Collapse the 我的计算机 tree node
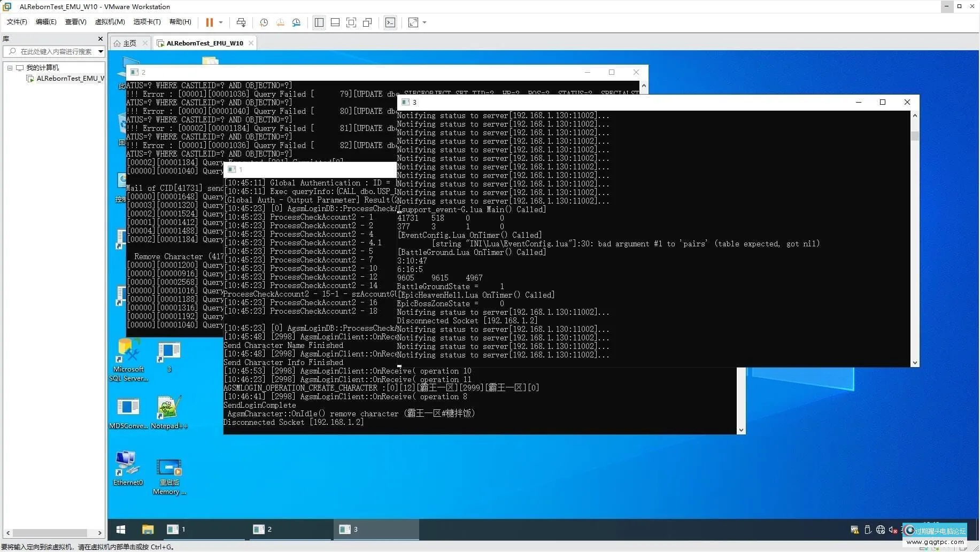This screenshot has width=980, height=552. coord(10,68)
